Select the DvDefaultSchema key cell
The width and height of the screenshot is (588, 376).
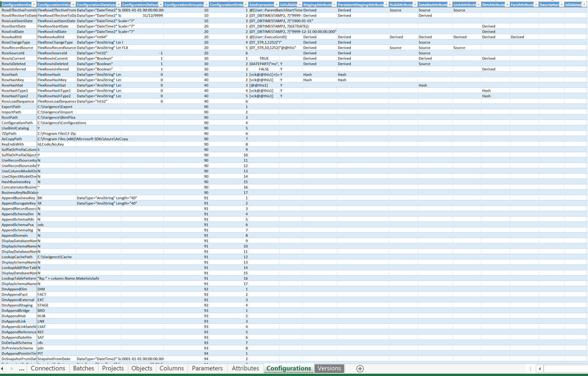tap(18, 343)
